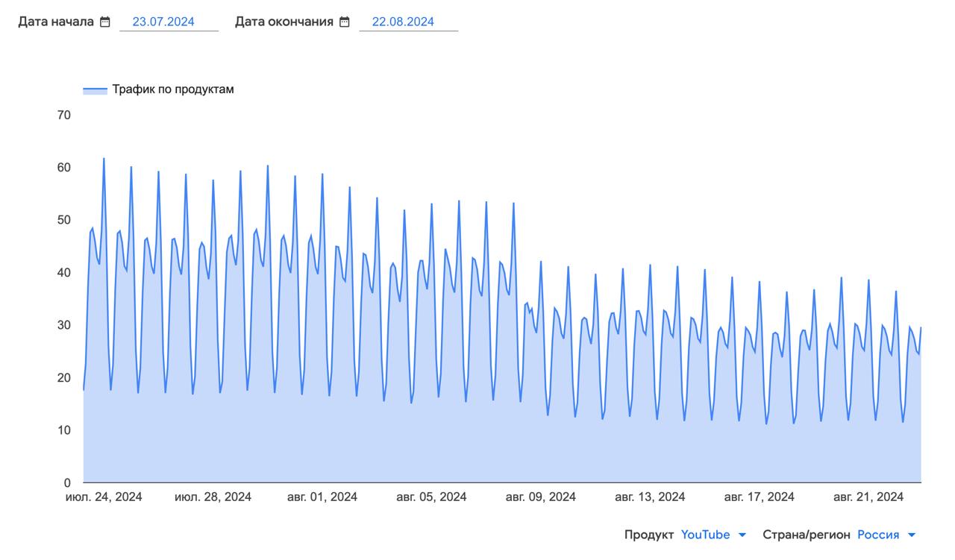Toggle the Трафик по продуктам legend series
The image size is (955, 560).
172,89
